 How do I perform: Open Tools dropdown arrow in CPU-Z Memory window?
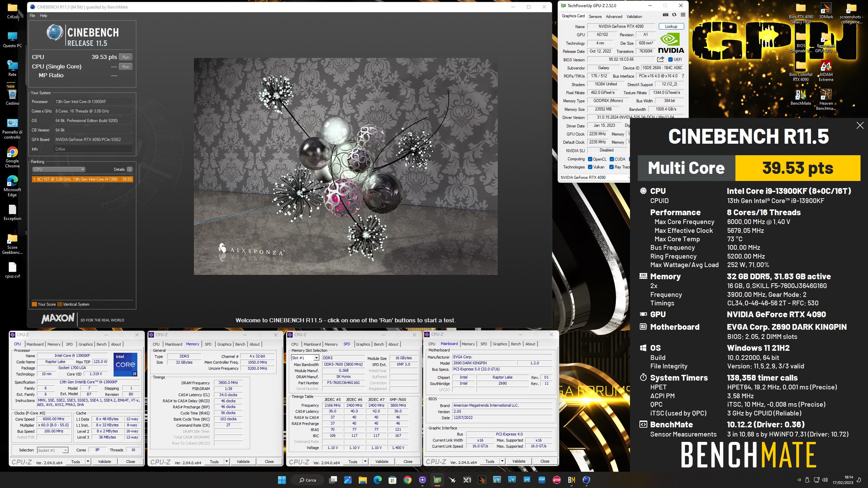226,462
